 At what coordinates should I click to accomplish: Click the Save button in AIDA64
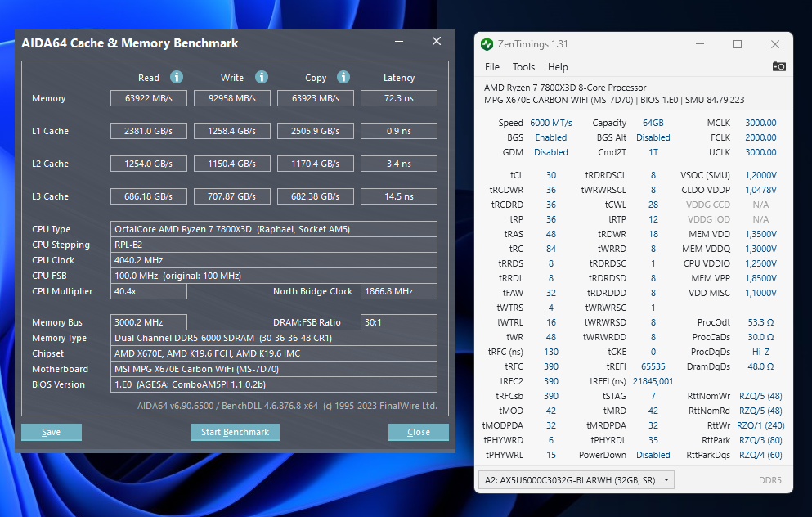52,432
